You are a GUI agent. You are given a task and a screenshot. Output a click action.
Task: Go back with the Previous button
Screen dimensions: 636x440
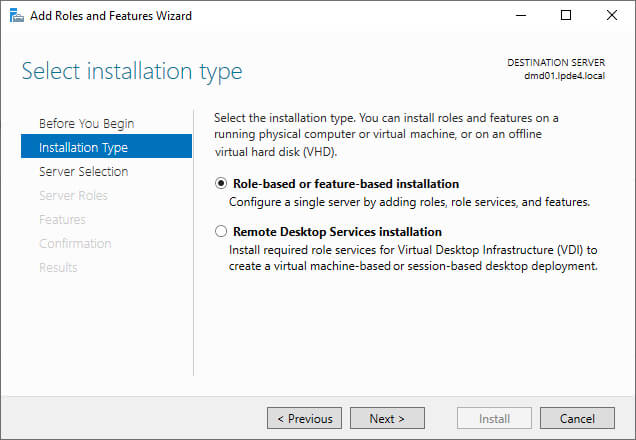tap(304, 418)
